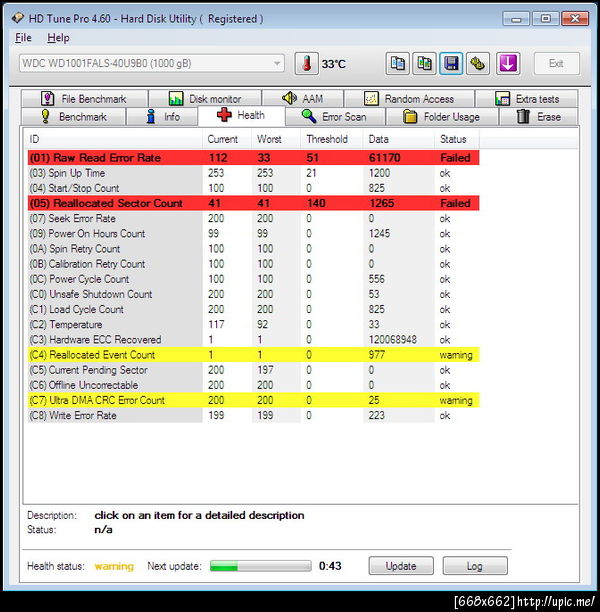Select the Ultra DMA CRC Error Count row
Viewport: 600px width, 612px height.
coord(253,400)
